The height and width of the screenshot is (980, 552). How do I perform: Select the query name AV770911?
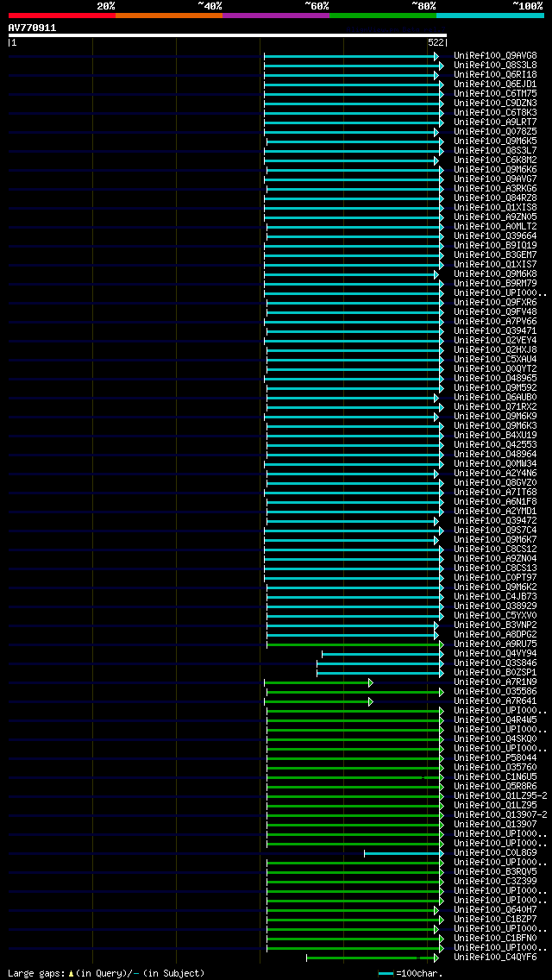click(x=33, y=28)
